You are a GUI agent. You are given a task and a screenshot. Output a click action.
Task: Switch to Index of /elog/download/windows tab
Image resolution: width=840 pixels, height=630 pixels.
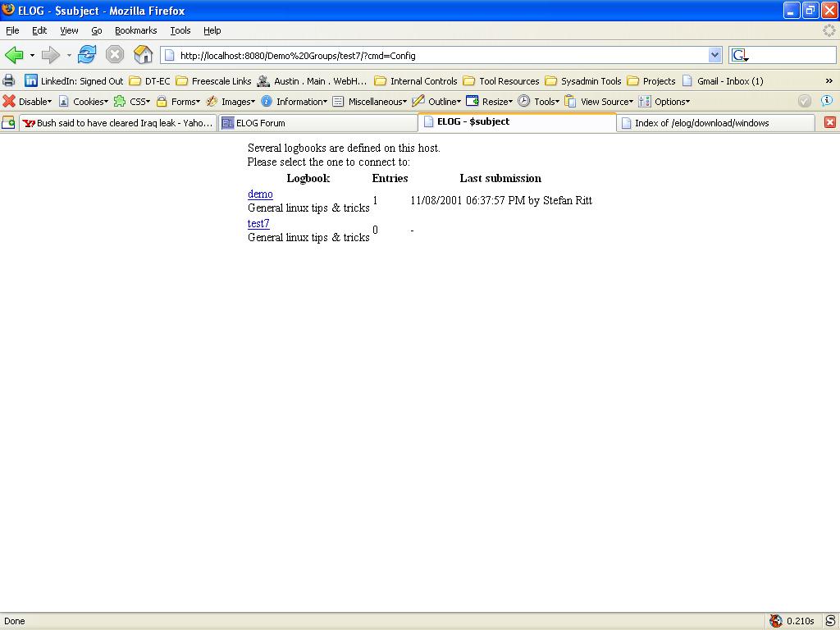715,123
